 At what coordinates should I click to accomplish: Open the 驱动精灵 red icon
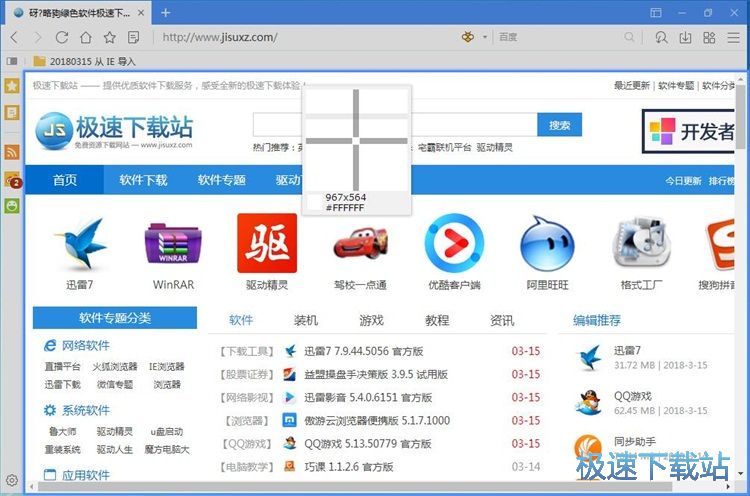267,243
